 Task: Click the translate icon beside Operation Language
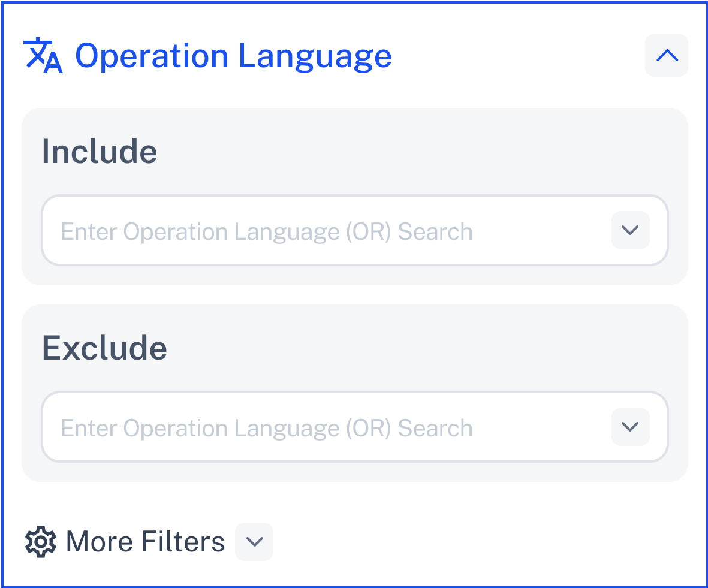point(43,56)
